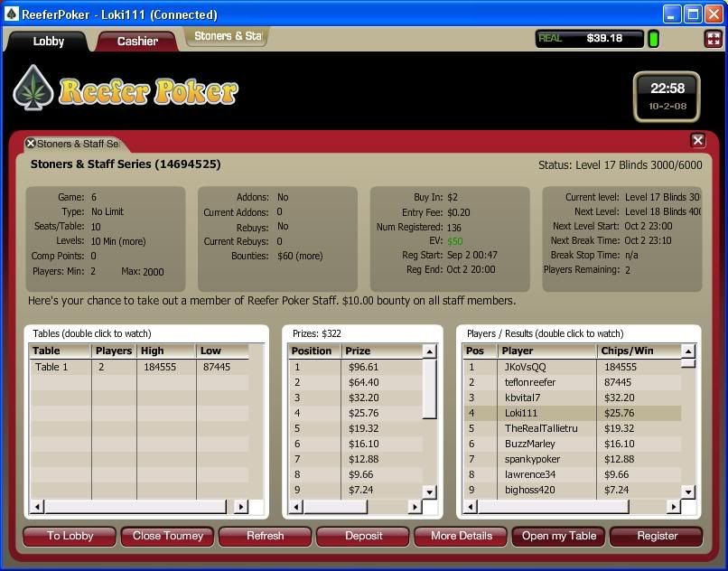Click the Position column header in Prizes
The width and height of the screenshot is (728, 571).
tap(315, 351)
